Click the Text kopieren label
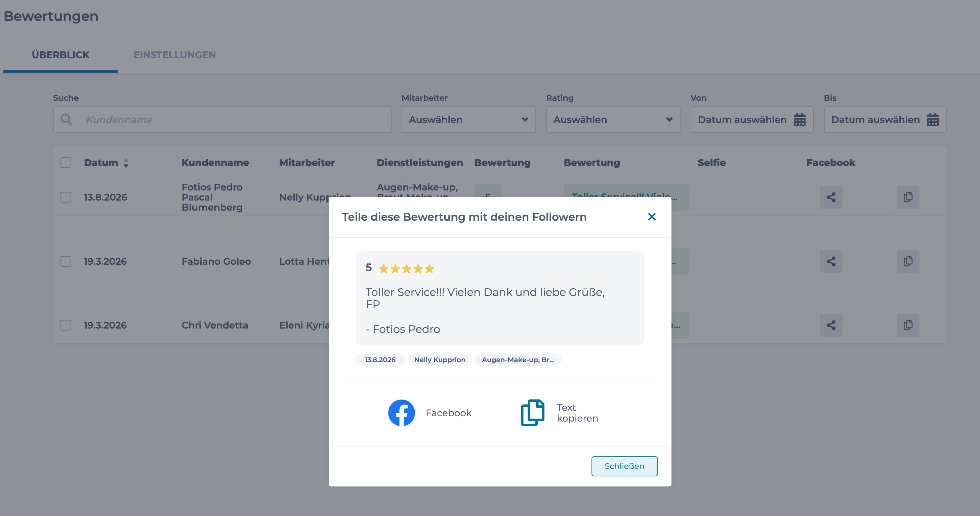The height and width of the screenshot is (516, 980). pos(577,413)
